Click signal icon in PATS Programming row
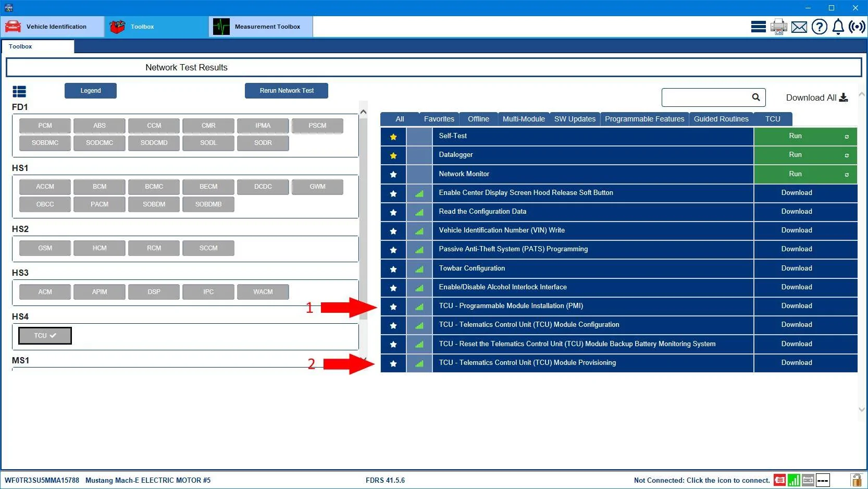868x489 pixels. pos(419,250)
